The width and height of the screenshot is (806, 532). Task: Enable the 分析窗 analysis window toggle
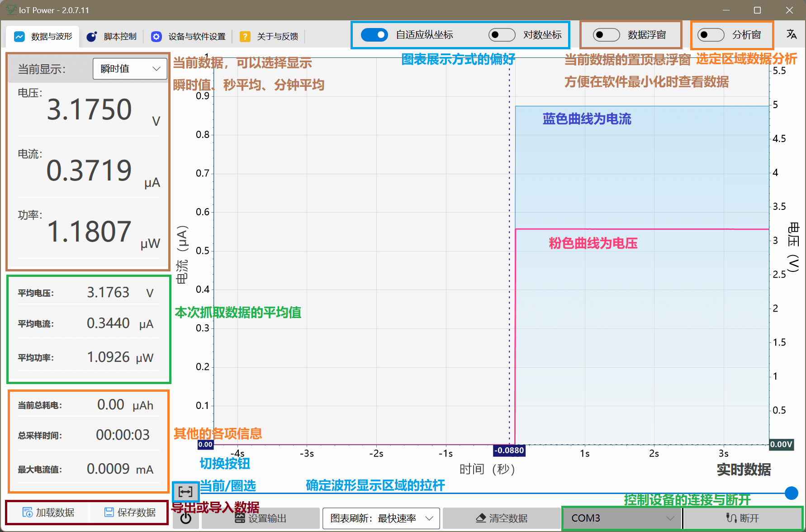[x=711, y=35]
